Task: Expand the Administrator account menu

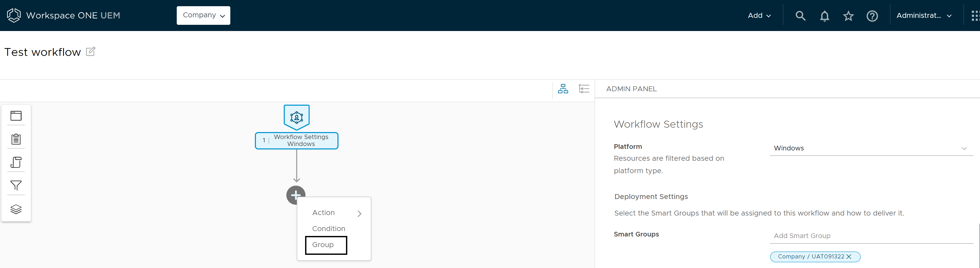Action: (x=924, y=16)
